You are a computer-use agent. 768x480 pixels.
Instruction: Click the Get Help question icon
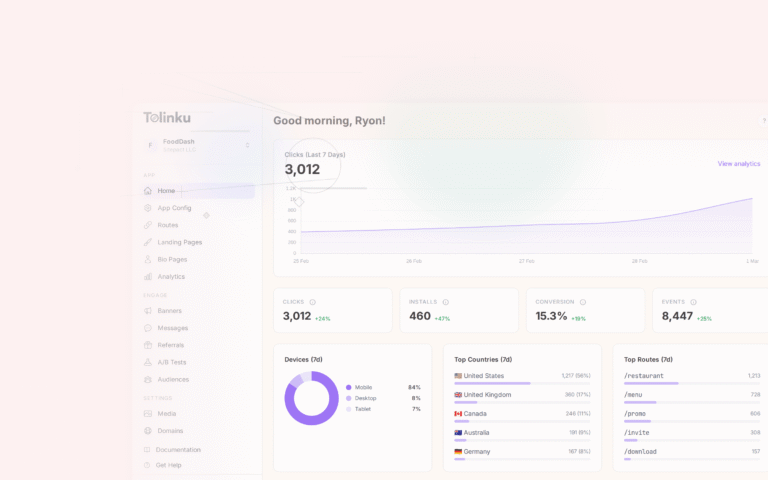click(147, 465)
